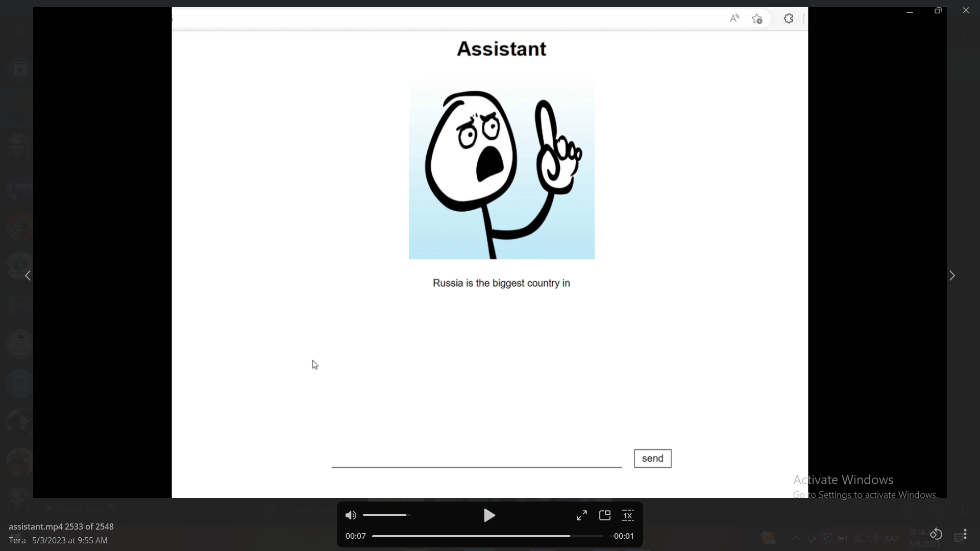Open picture-in-picture mode
980x551 pixels.
[x=605, y=515]
